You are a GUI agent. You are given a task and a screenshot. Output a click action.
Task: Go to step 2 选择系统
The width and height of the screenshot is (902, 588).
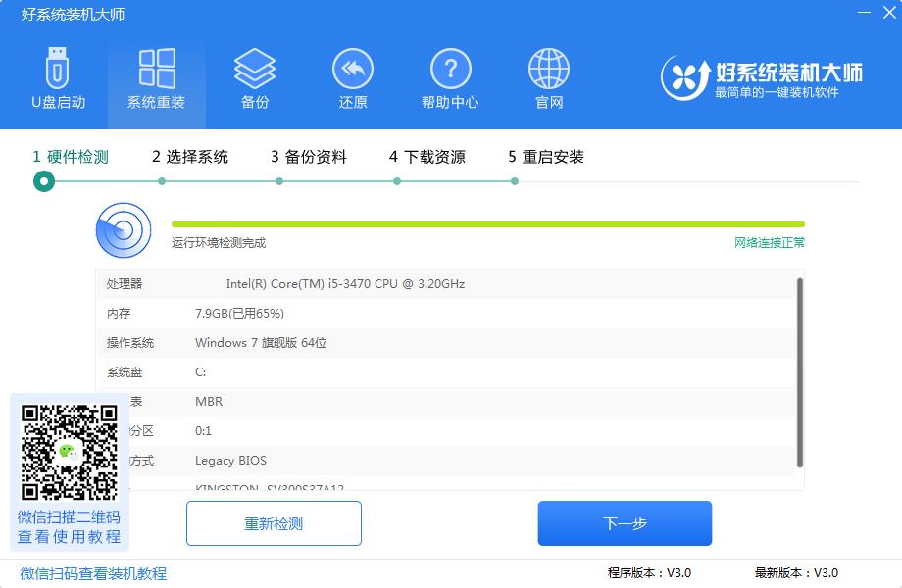pyautogui.click(x=190, y=157)
